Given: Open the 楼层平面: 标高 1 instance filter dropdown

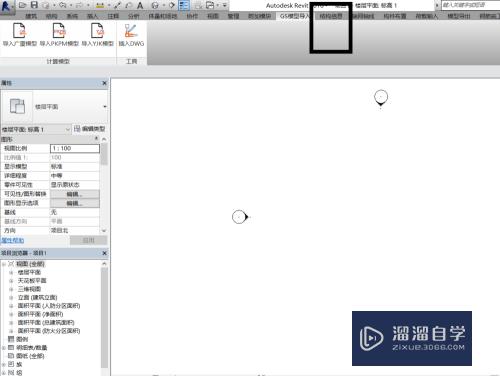Looking at the screenshot, I should point(36,129).
